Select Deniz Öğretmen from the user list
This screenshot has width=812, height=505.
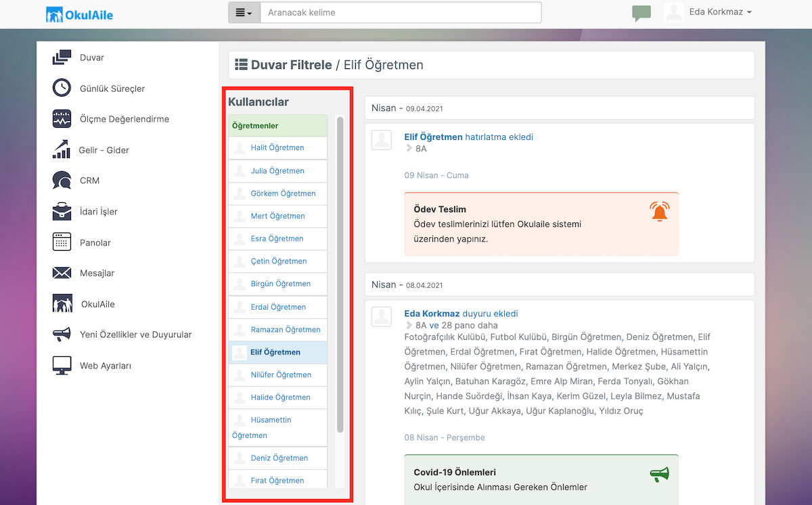(x=277, y=458)
